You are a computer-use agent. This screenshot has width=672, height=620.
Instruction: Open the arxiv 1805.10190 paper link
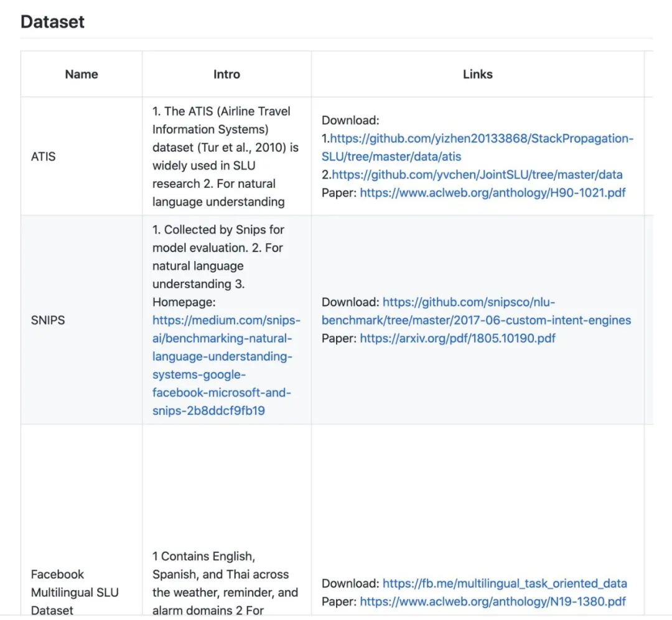[457, 338]
